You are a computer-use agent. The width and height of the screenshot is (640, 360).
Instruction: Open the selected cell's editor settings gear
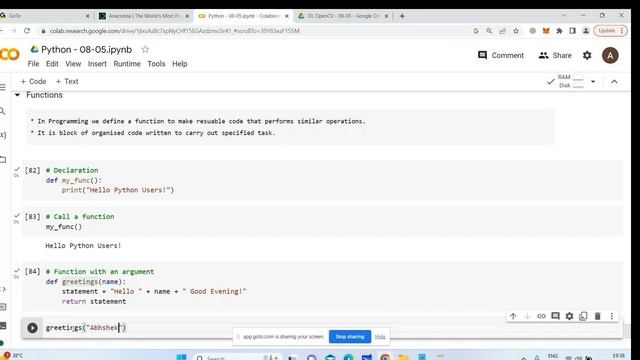pyautogui.click(x=569, y=316)
